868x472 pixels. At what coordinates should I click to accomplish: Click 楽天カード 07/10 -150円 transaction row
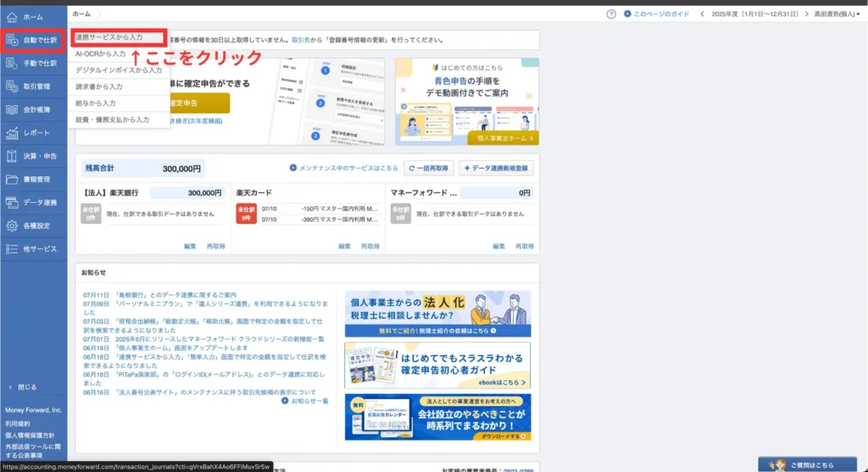[x=320, y=209]
